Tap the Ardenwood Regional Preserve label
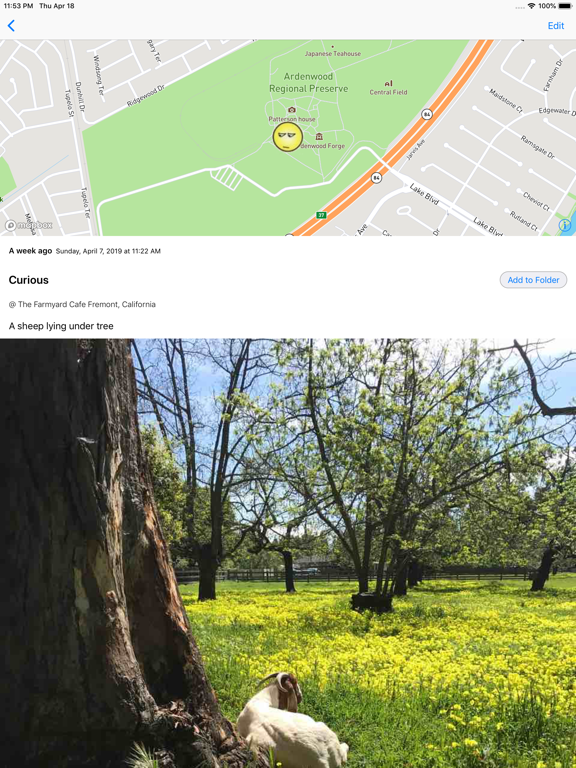Viewport: 576px width, 768px height. click(309, 82)
